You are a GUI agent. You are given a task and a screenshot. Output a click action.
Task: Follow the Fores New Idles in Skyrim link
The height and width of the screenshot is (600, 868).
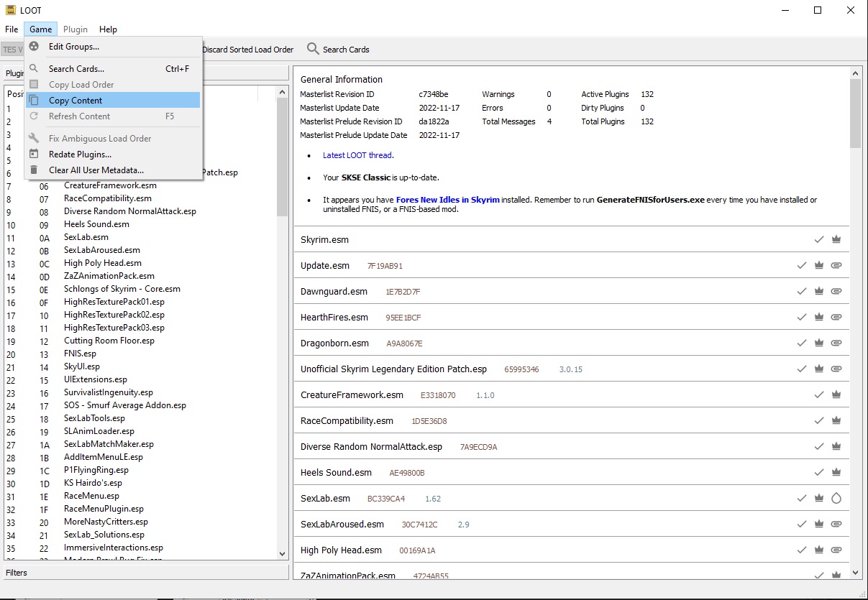tap(448, 200)
